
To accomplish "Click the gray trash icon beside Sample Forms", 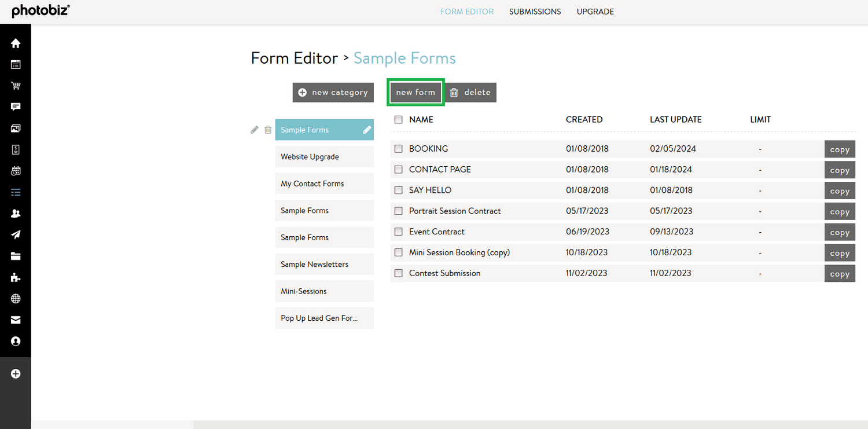I will coord(268,130).
